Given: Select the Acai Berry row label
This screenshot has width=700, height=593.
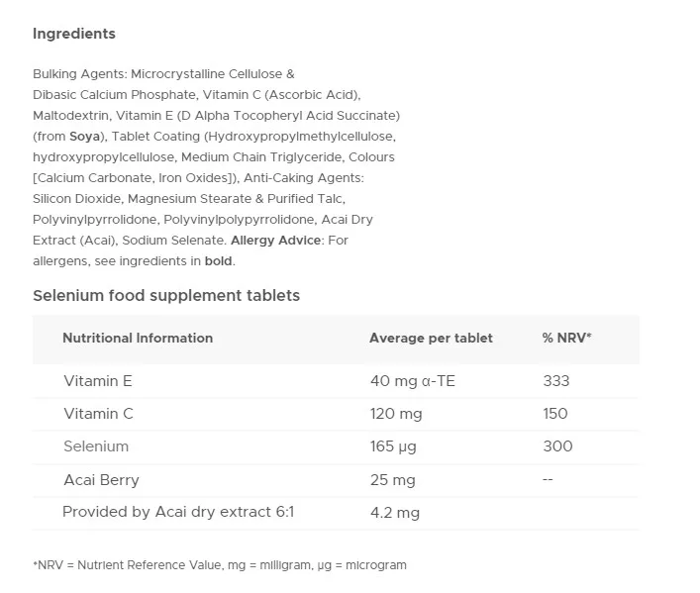Looking at the screenshot, I should [x=101, y=480].
